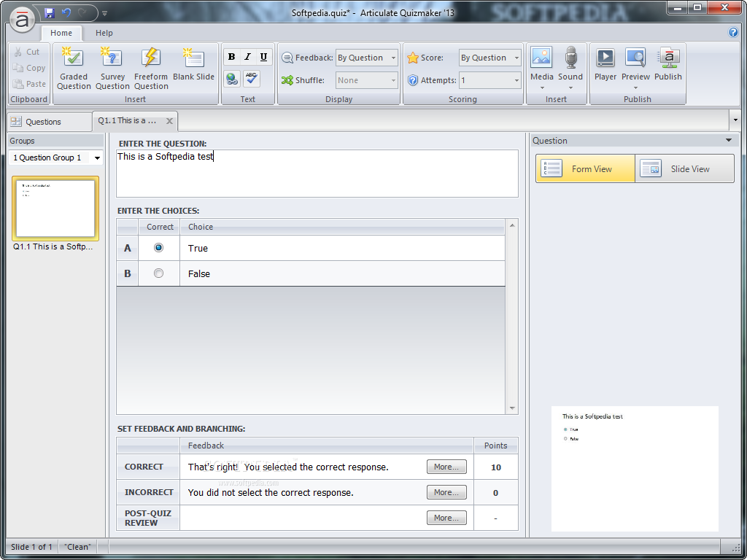The image size is (747, 560).
Task: Click the Media picture icon
Action: [542, 58]
